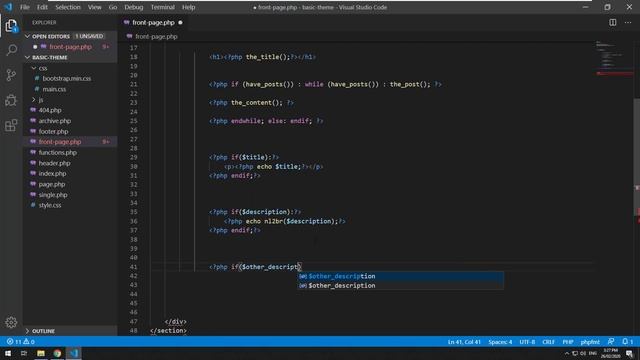Image resolution: width=640 pixels, height=360 pixels.
Task: Click Ln 41, Col 41 status entry
Action: (464, 342)
